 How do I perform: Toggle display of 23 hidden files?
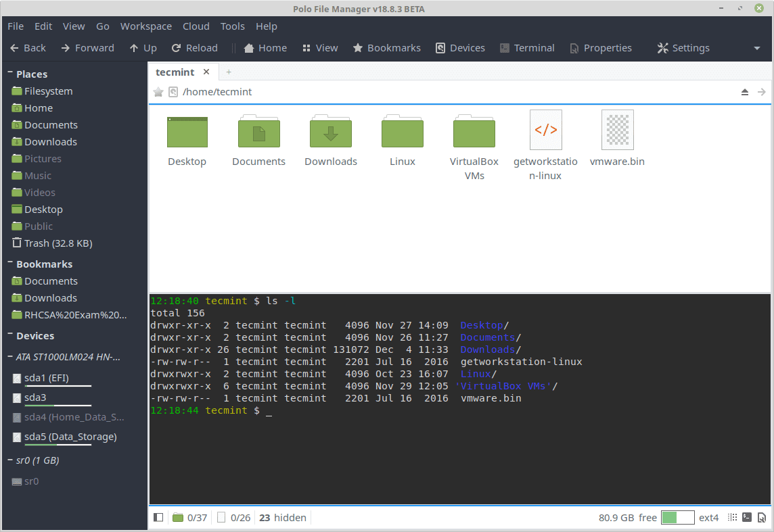point(282,517)
